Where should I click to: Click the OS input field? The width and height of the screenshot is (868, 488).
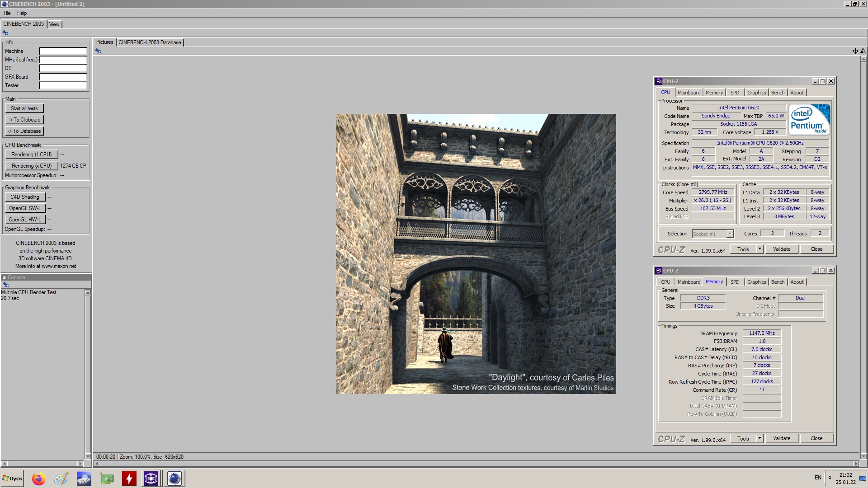pos(63,68)
